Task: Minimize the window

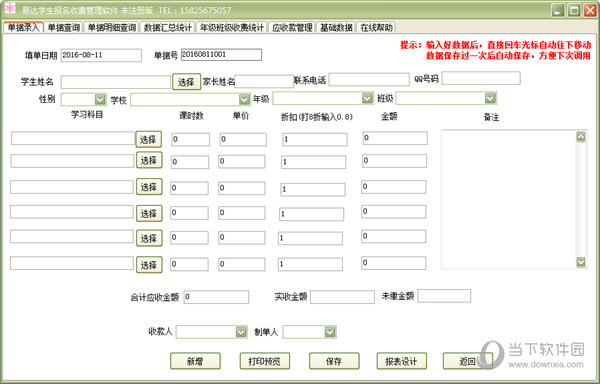Action: click(558, 10)
